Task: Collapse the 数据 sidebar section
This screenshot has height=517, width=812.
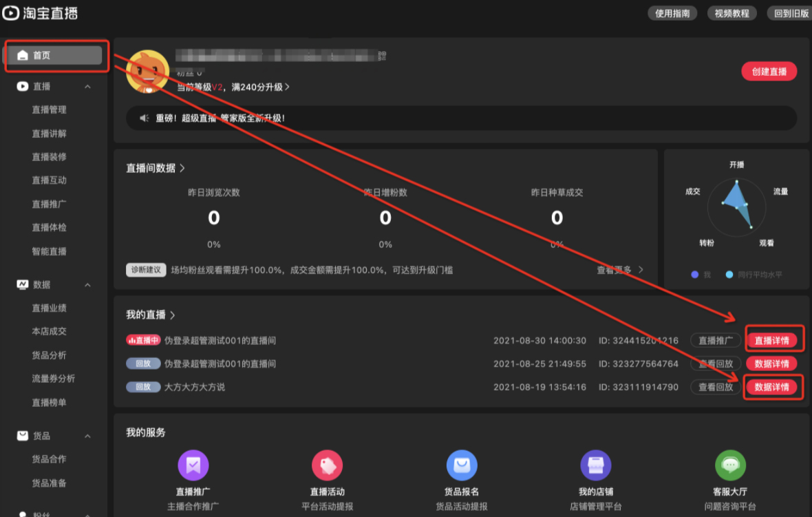Action: (87, 284)
